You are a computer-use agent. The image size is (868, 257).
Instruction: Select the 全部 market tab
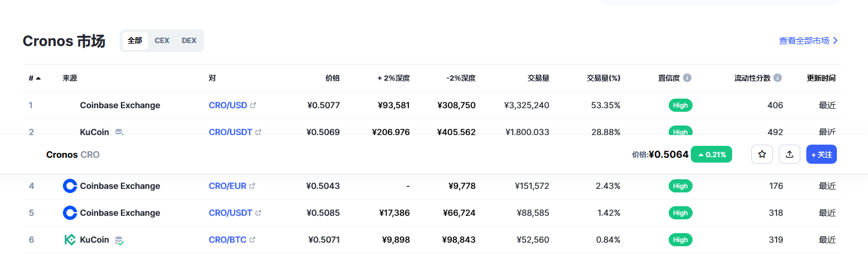tap(135, 41)
